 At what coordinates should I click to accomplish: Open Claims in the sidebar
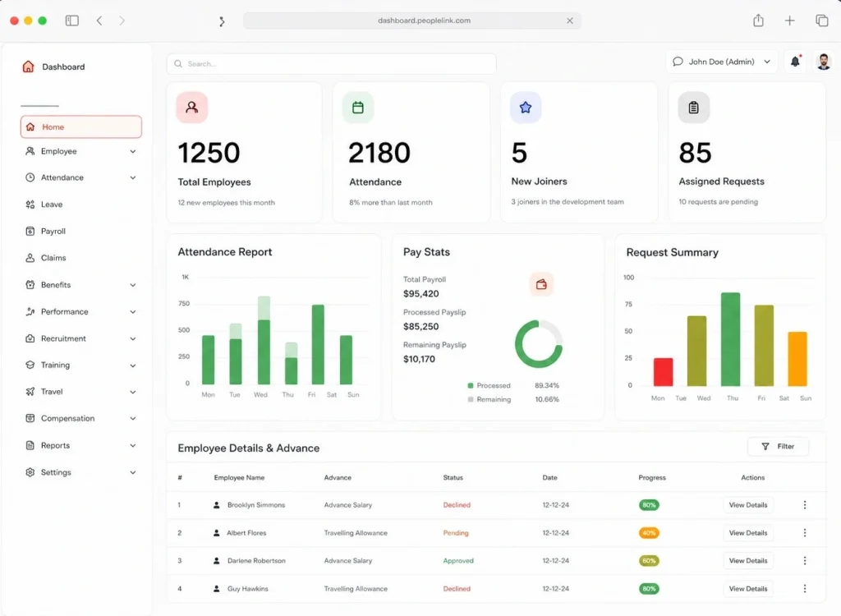53,258
